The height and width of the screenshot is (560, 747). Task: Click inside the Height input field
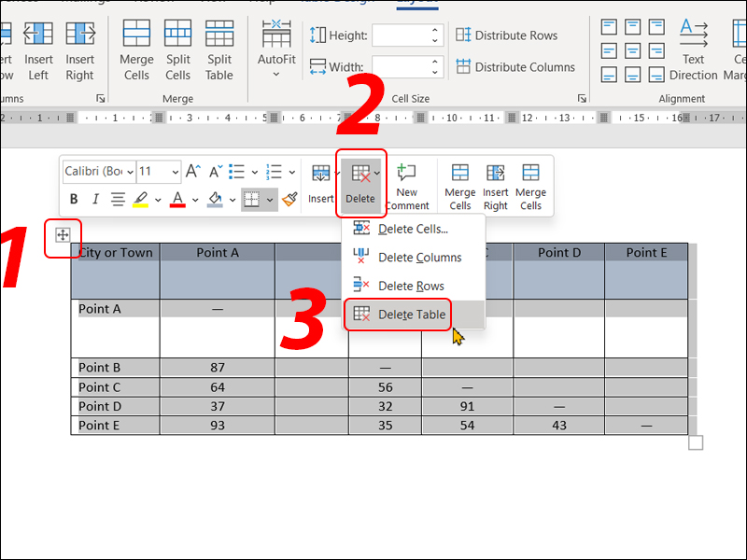[x=402, y=35]
